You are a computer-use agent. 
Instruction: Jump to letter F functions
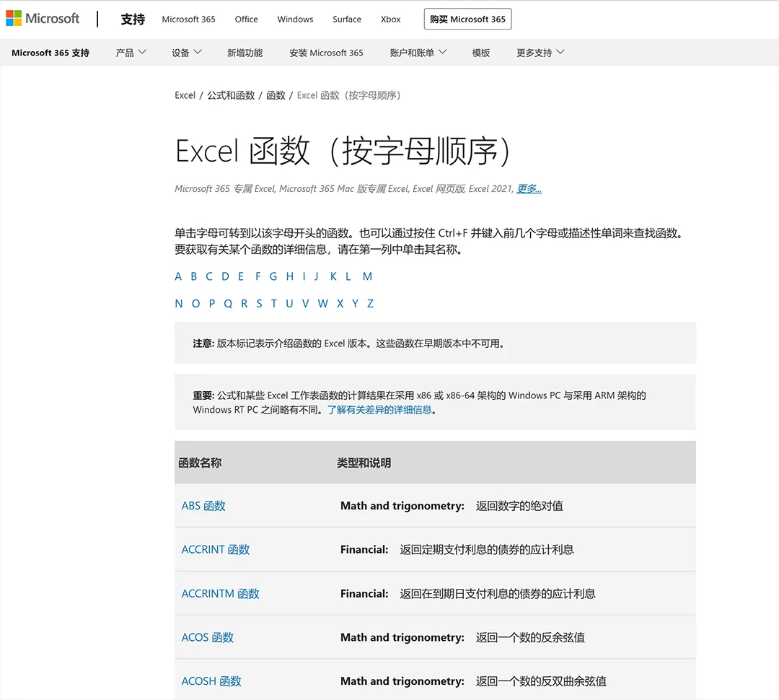point(258,277)
